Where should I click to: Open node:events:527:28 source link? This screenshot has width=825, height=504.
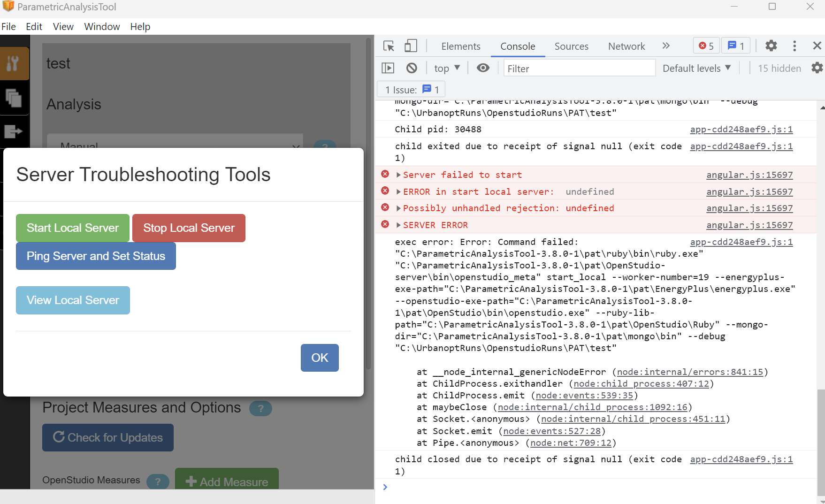pyautogui.click(x=552, y=431)
